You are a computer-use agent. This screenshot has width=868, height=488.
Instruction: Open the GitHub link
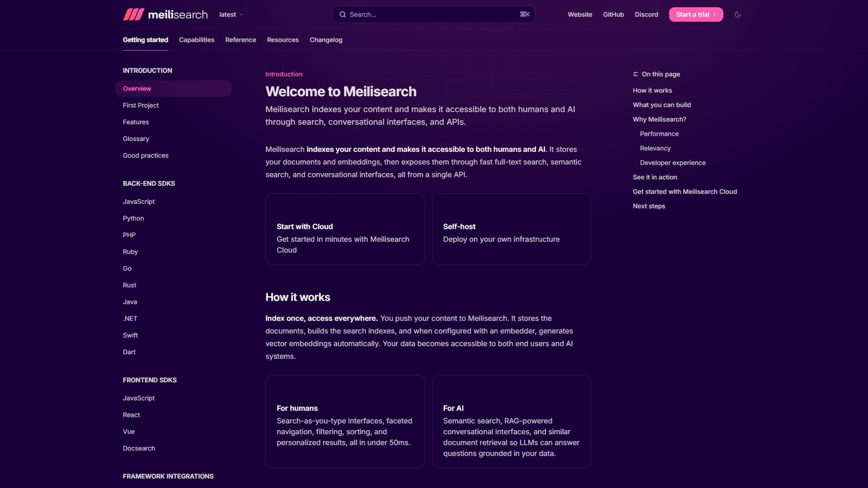tap(613, 14)
